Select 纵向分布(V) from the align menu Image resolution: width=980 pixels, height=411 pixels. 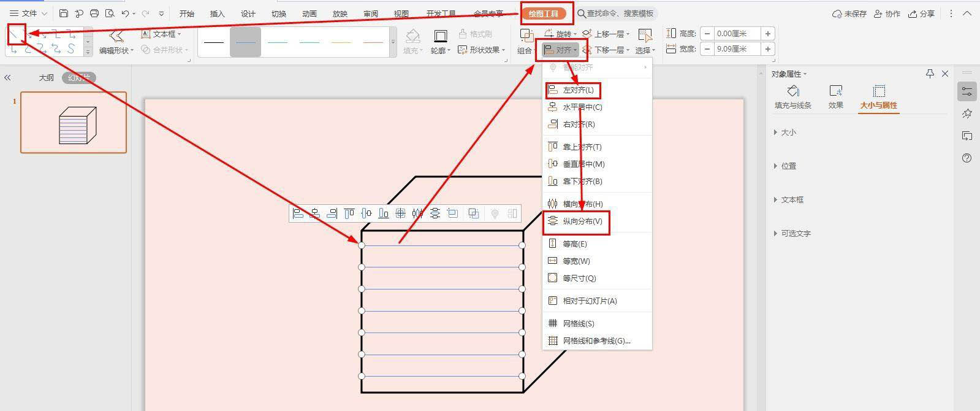(597, 221)
